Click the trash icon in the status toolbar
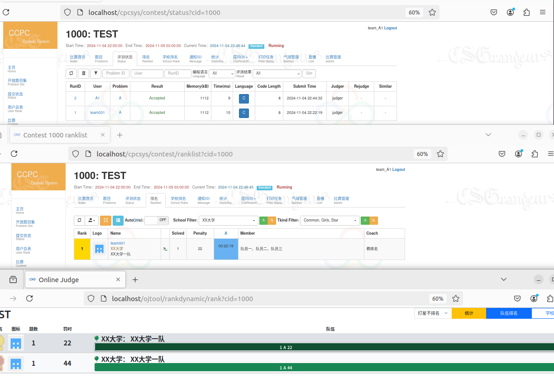 (x=83, y=73)
